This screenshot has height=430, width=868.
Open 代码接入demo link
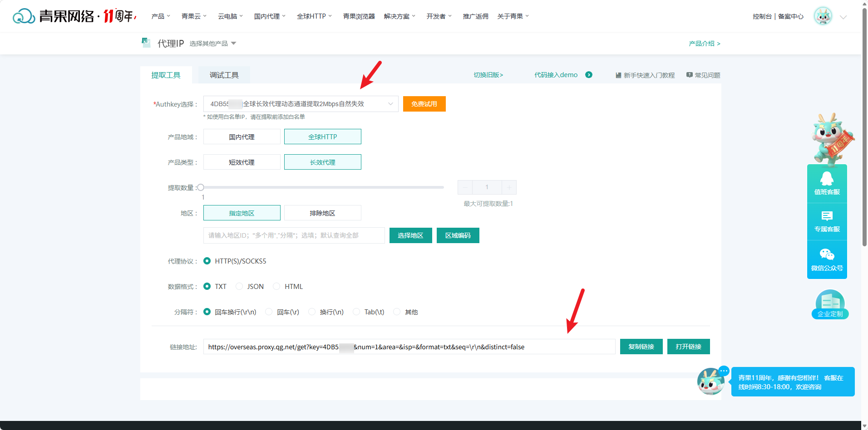point(556,75)
